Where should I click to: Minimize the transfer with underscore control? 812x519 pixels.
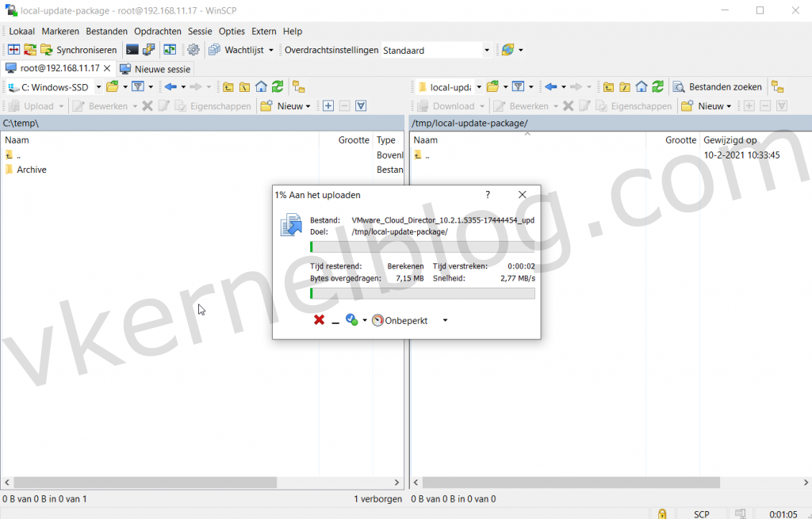tap(334, 322)
